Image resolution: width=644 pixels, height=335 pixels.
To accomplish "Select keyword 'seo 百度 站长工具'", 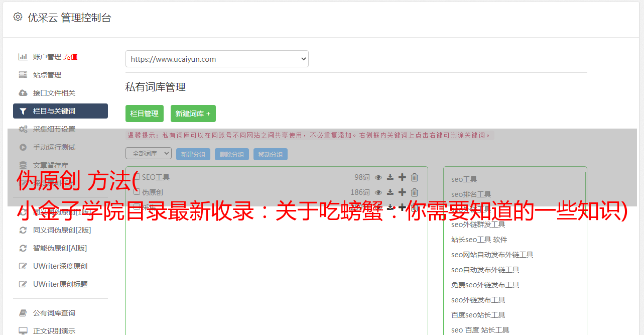I will point(480,330).
